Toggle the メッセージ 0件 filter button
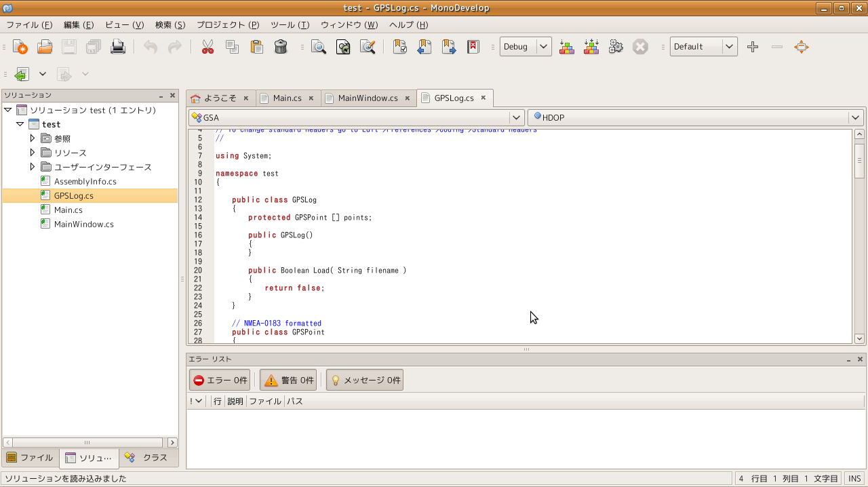868x487 pixels. click(365, 381)
